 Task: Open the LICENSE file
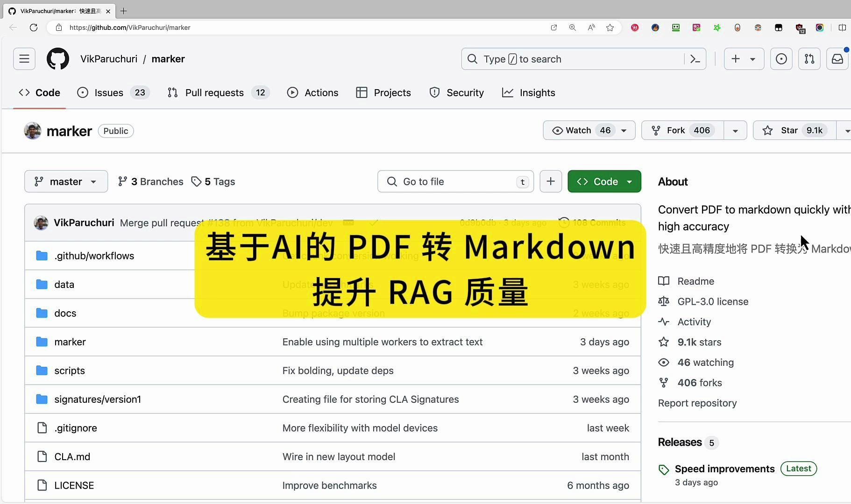74,485
